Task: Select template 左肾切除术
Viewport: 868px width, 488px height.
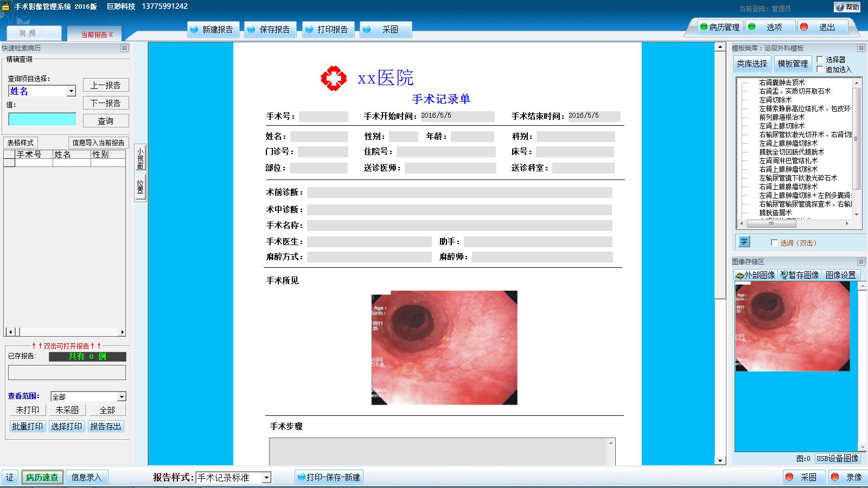Action: [775, 100]
